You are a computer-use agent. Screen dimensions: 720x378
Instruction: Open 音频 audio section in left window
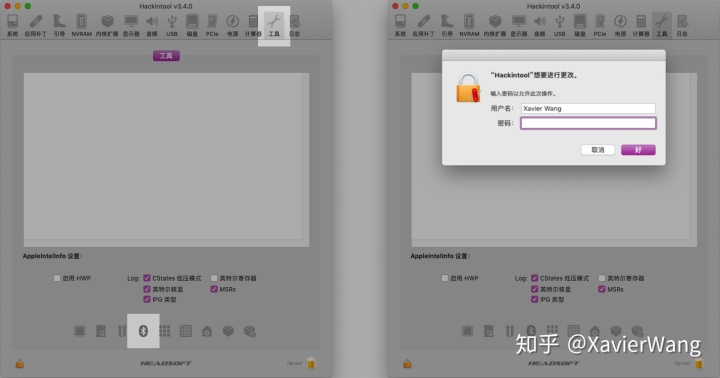click(x=152, y=25)
